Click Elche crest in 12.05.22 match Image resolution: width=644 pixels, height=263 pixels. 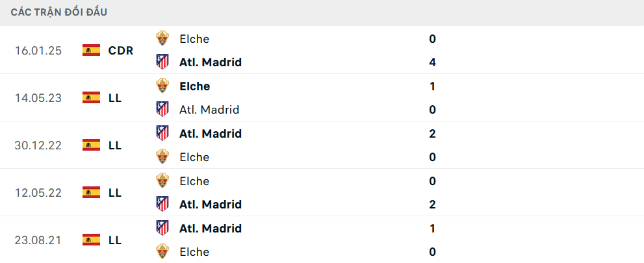[162, 181]
